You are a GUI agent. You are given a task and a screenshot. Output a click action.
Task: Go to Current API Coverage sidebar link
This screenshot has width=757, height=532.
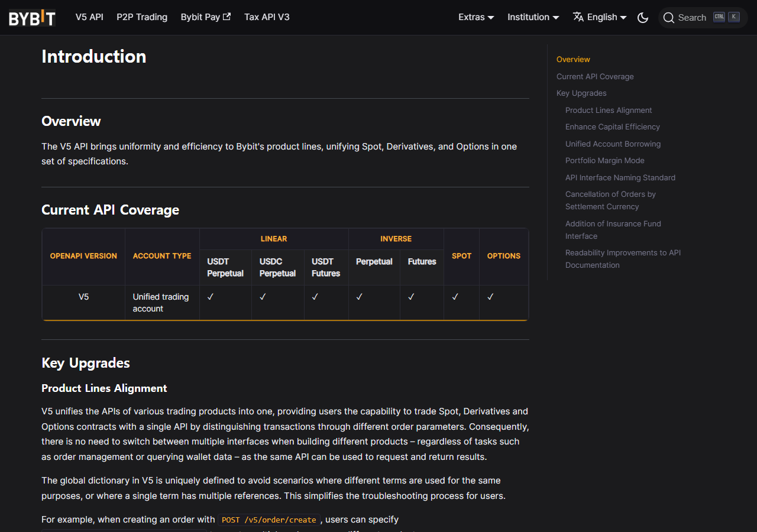[595, 76]
